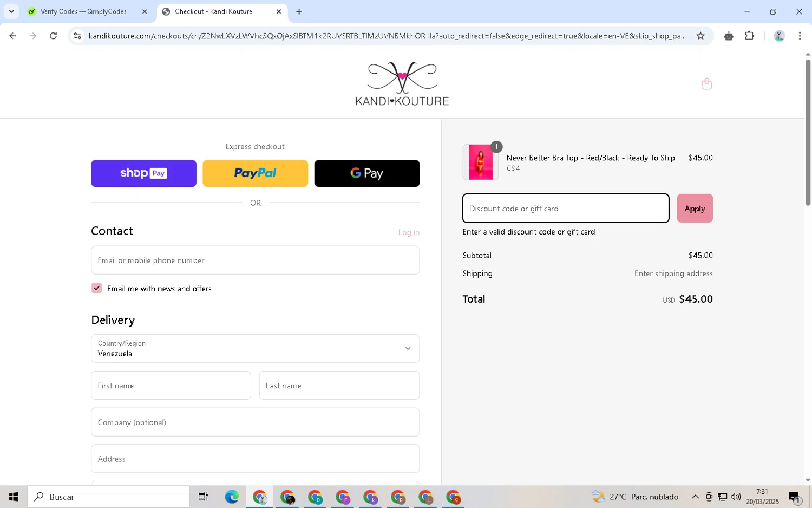
Task: Open the notifications center icon
Action: pyautogui.click(x=794, y=497)
